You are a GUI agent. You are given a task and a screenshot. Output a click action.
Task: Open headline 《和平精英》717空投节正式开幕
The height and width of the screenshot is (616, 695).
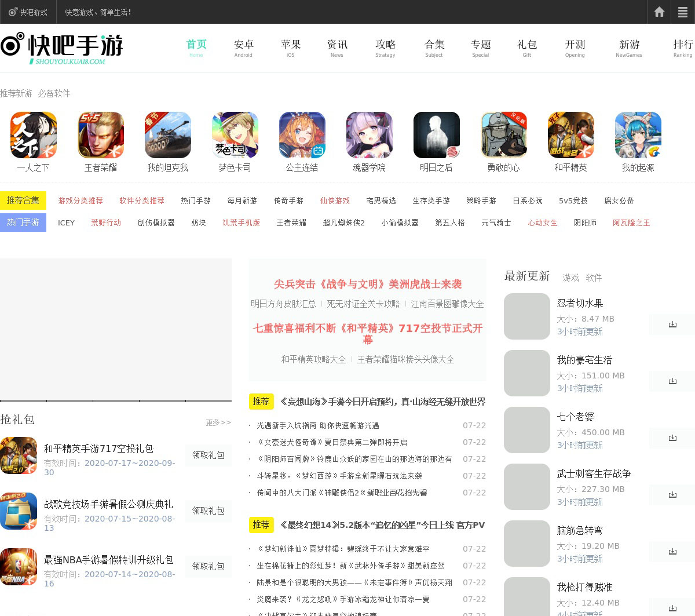click(368, 334)
